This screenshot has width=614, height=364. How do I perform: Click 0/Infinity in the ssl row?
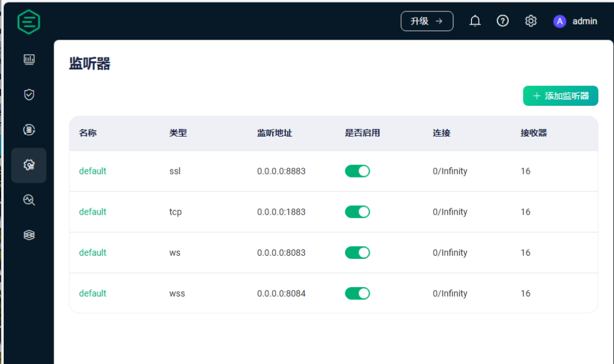click(450, 171)
